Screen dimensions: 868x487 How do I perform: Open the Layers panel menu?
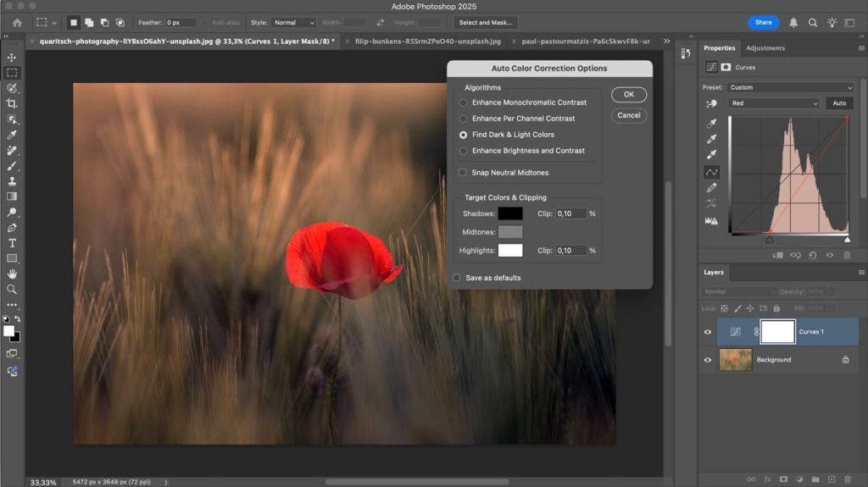861,272
